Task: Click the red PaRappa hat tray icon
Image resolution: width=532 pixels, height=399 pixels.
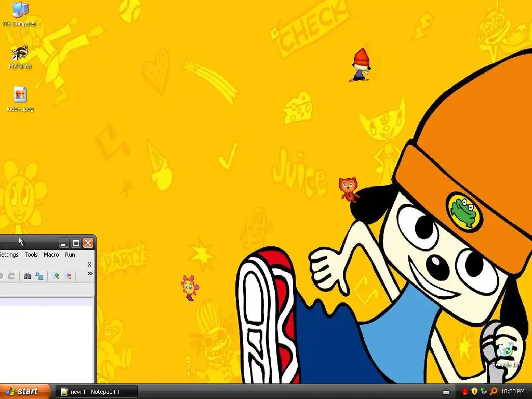Action: 465,392
